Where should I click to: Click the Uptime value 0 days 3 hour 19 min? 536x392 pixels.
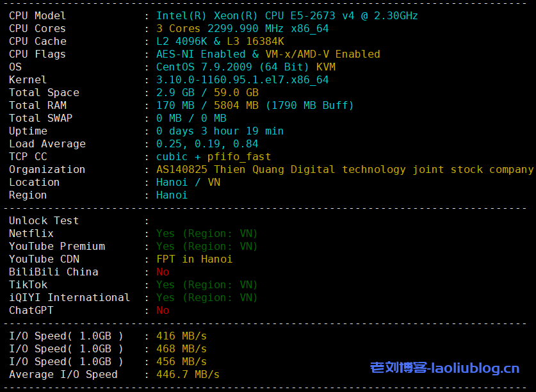[220, 131]
